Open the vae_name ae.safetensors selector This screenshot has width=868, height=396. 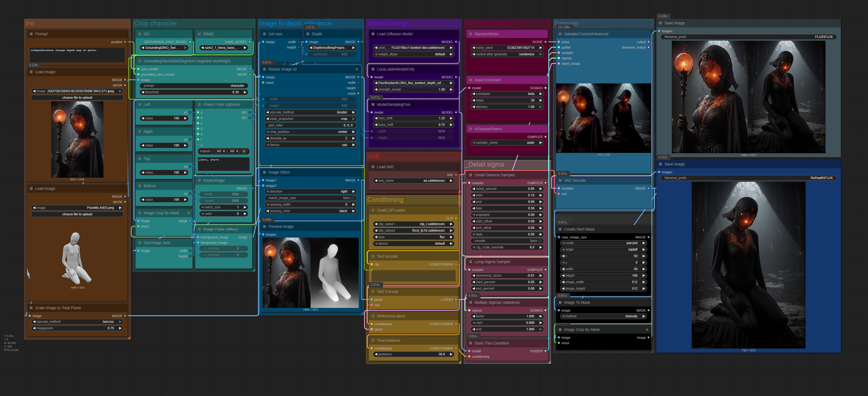click(x=413, y=181)
